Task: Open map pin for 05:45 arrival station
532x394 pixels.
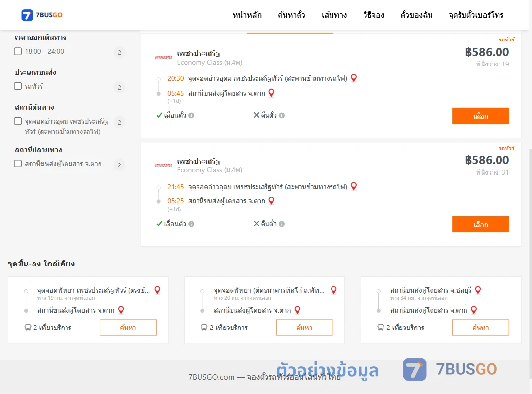Action: coord(271,93)
